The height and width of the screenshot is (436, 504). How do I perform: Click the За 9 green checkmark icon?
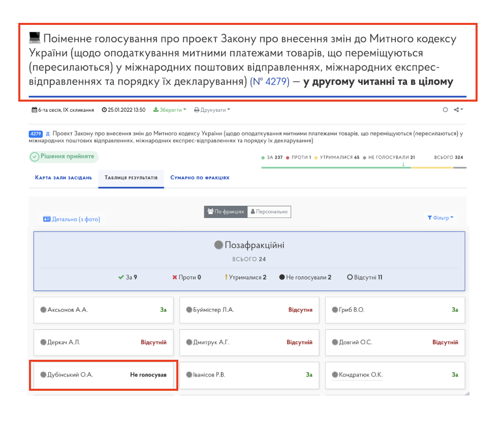(121, 277)
